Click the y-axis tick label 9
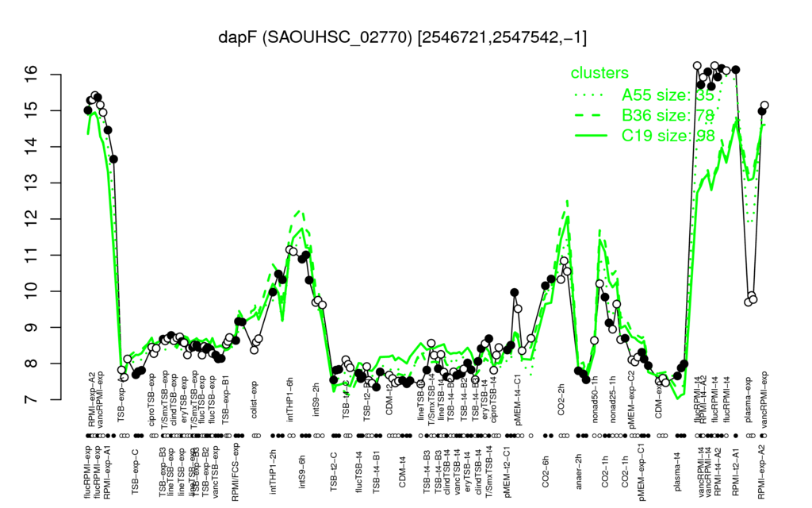The image size is (812, 508). pos(32,327)
